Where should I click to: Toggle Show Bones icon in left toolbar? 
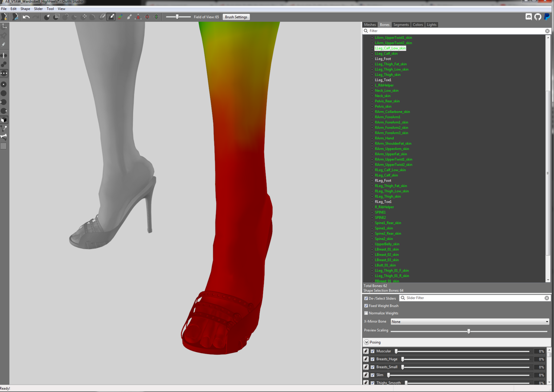[4, 137]
